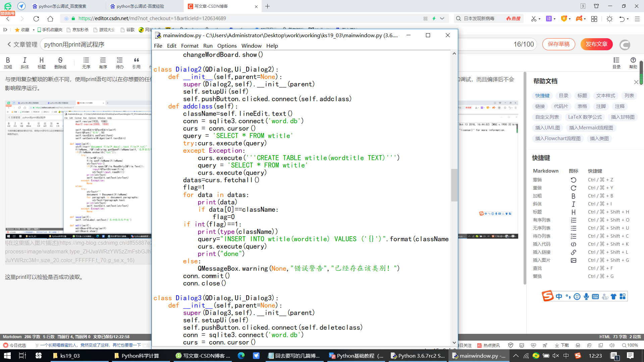Open the screenshot tool's dropdown arrow
This screenshot has height=362, width=644.
pyautogui.click(x=539, y=19)
